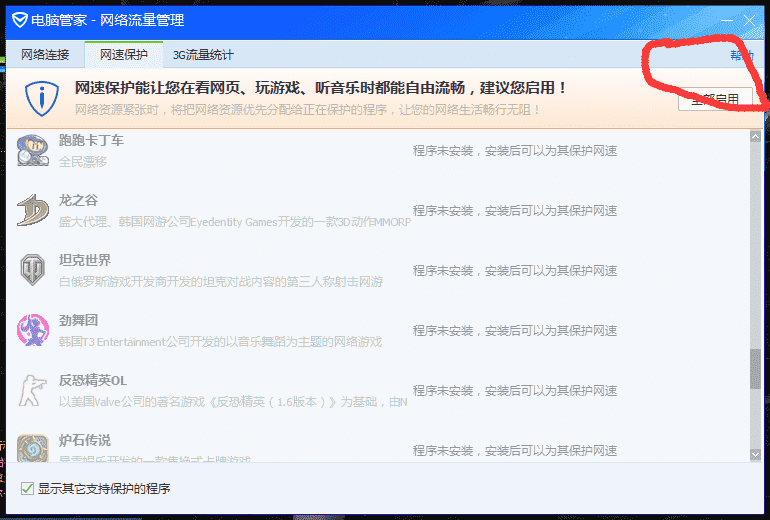
Task: Click the 龙之谷 program name
Action: click(x=79, y=200)
